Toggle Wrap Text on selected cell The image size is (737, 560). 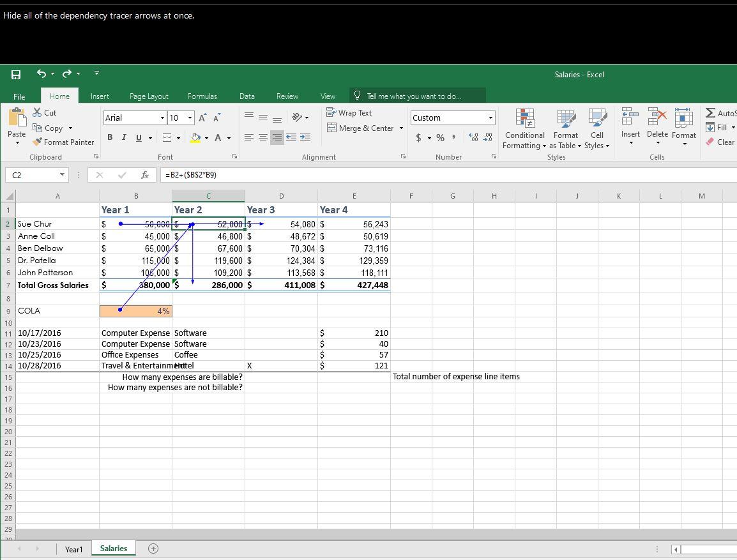[349, 113]
